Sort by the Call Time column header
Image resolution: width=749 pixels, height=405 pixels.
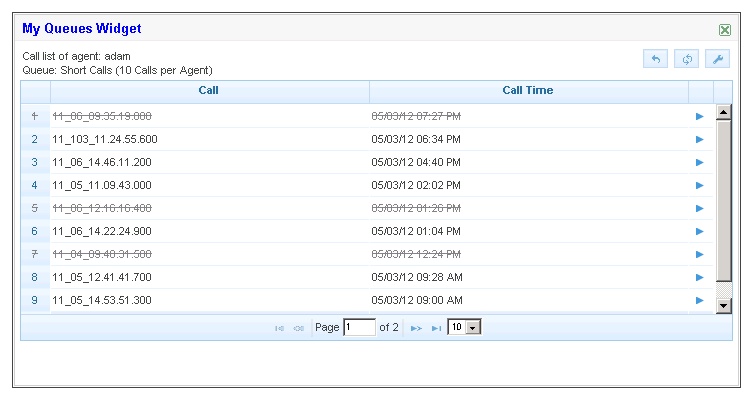[527, 91]
